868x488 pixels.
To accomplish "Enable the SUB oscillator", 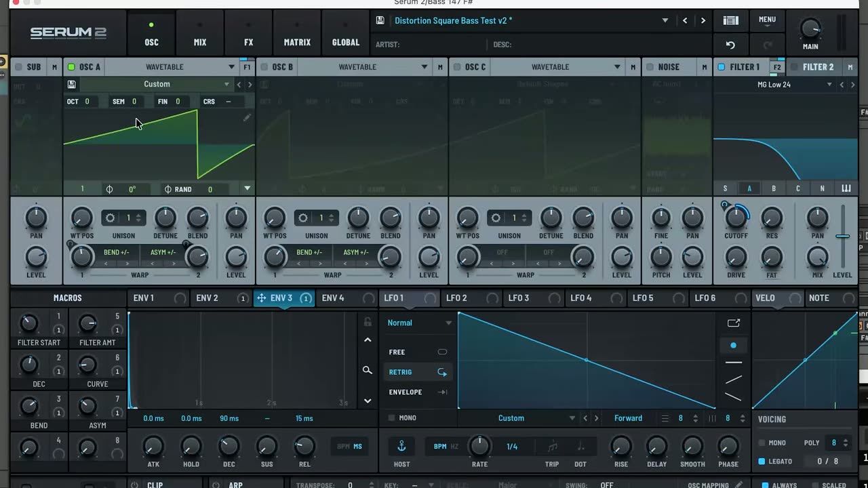I will 18,67.
